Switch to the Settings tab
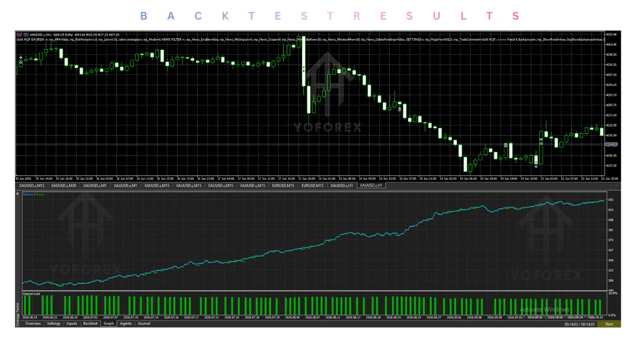The height and width of the screenshot is (362, 644). tap(54, 324)
